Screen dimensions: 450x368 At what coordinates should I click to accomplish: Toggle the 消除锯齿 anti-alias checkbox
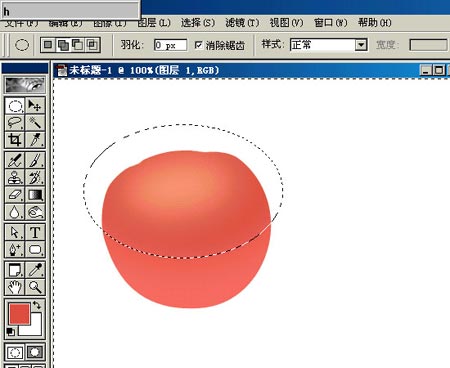click(199, 45)
